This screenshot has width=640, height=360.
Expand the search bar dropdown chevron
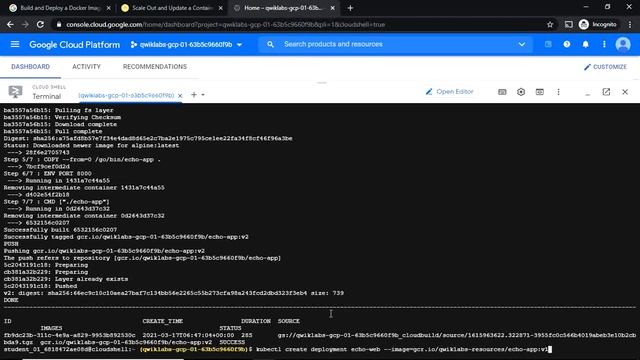(x=522, y=44)
